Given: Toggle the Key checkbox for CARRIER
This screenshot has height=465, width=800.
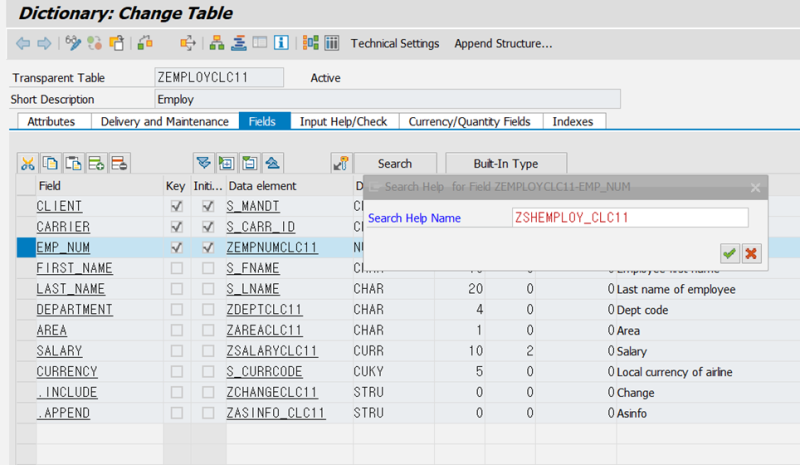Looking at the screenshot, I should [177, 227].
